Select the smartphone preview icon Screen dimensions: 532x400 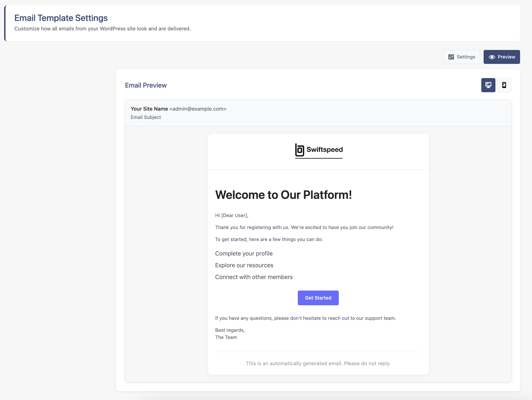point(504,85)
